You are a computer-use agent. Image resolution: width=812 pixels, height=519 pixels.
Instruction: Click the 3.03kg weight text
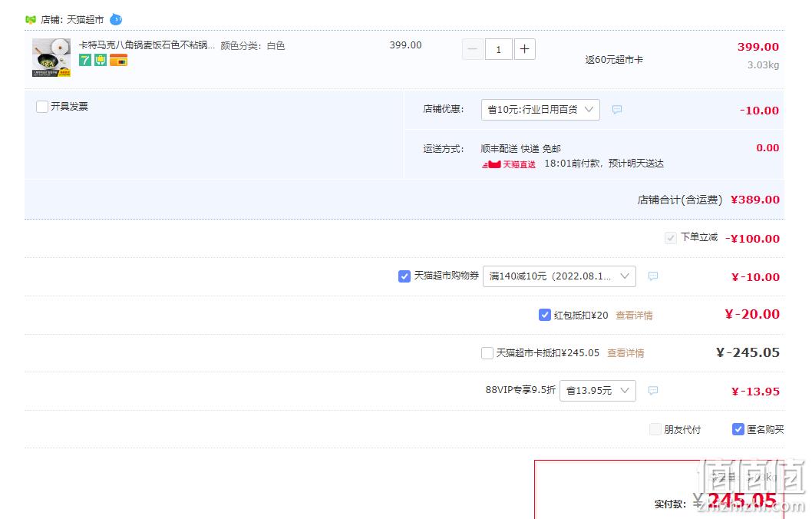764,64
